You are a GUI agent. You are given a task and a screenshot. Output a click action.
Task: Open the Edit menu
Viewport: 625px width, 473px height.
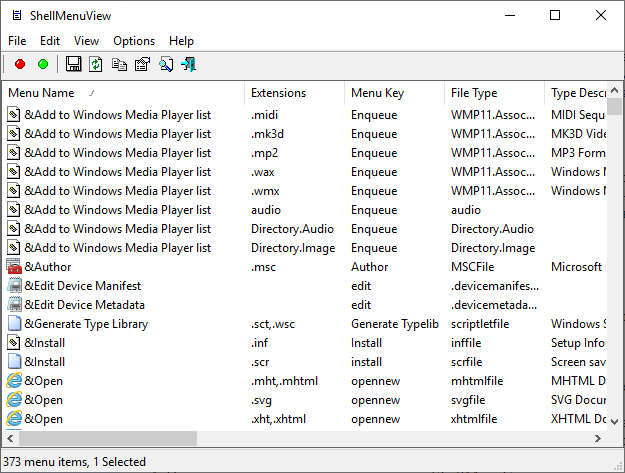pos(50,41)
